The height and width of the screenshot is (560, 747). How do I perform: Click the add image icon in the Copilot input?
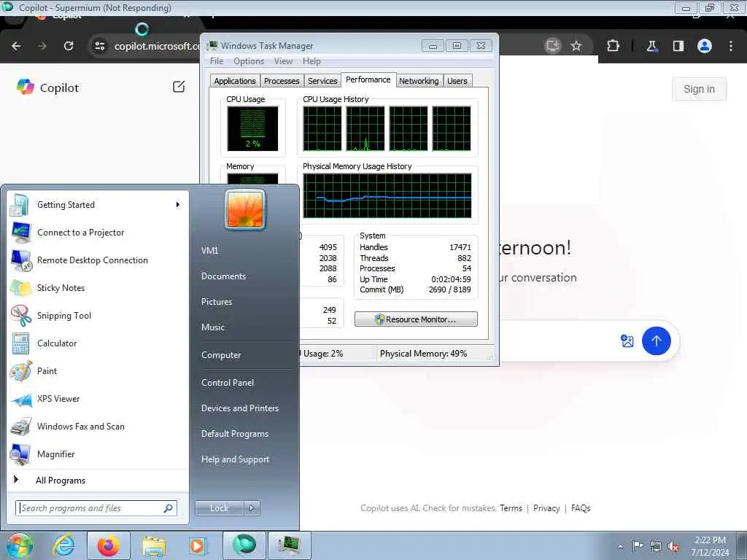(627, 341)
